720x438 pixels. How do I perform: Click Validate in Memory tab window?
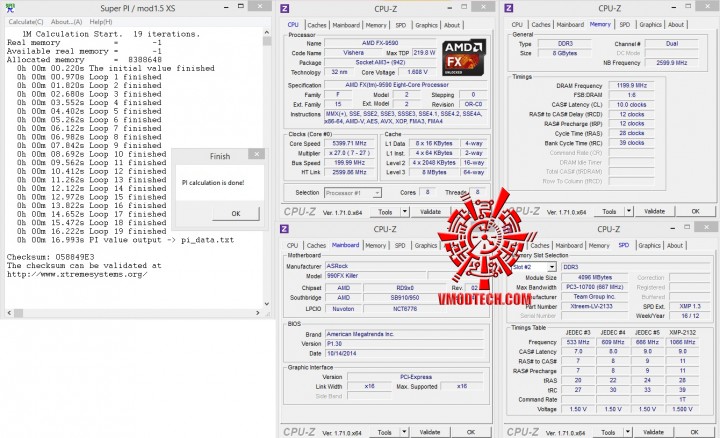point(654,211)
